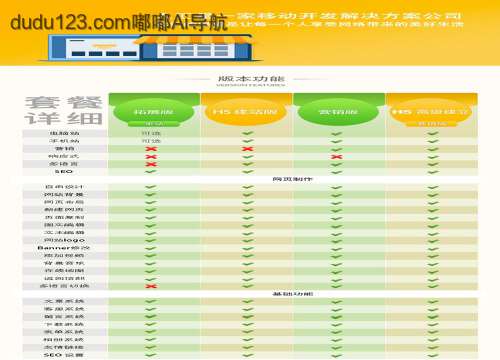Click the 套餐详细 title block
The width and height of the screenshot is (500, 360).
coord(63,111)
